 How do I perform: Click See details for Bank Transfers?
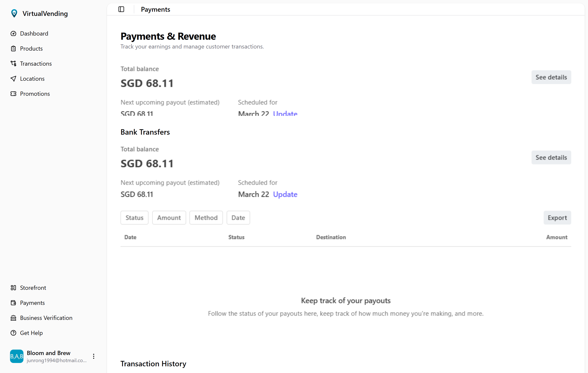(551, 157)
